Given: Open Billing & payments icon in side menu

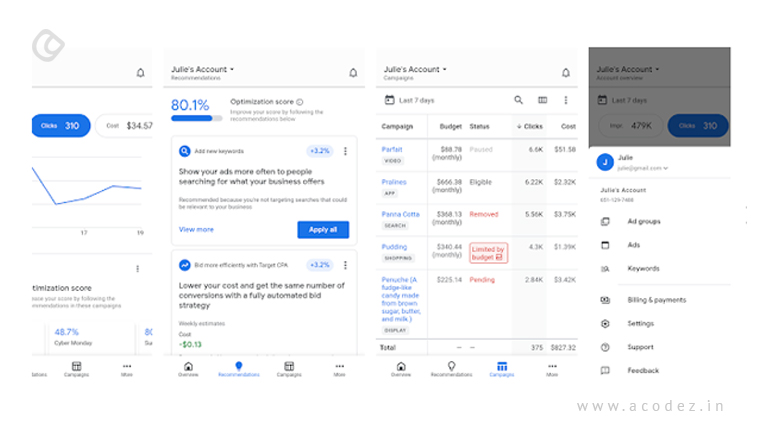Looking at the screenshot, I should [605, 300].
